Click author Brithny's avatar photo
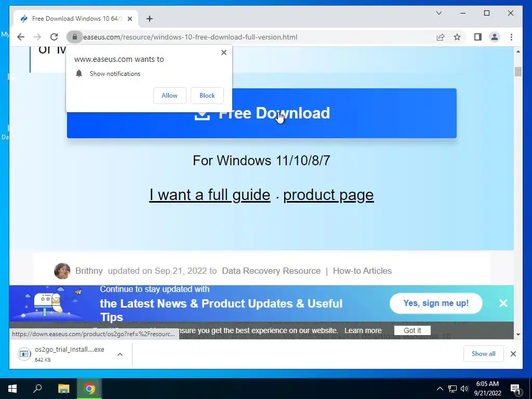 pyautogui.click(x=62, y=271)
